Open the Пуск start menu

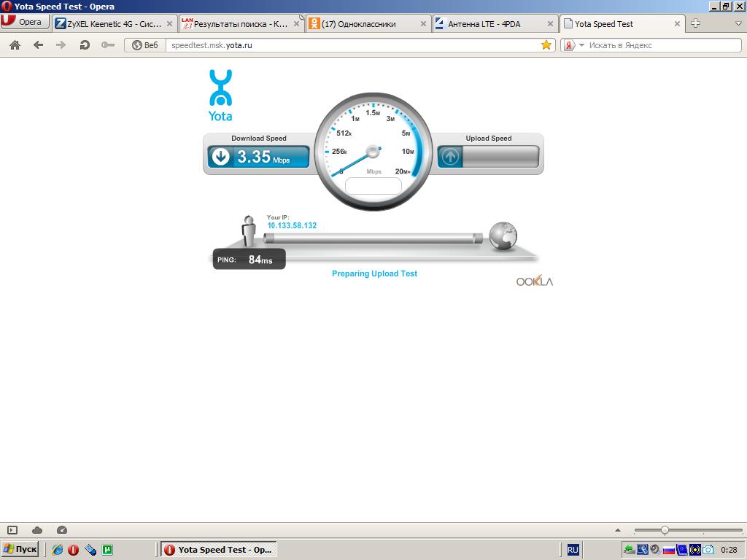[x=20, y=549]
